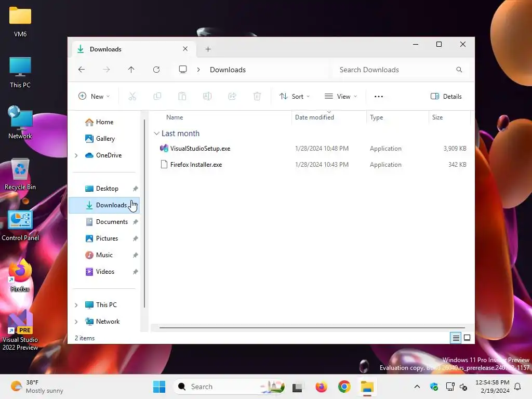
Task: Click the search magnifier icon in Explorer
Action: (x=459, y=70)
